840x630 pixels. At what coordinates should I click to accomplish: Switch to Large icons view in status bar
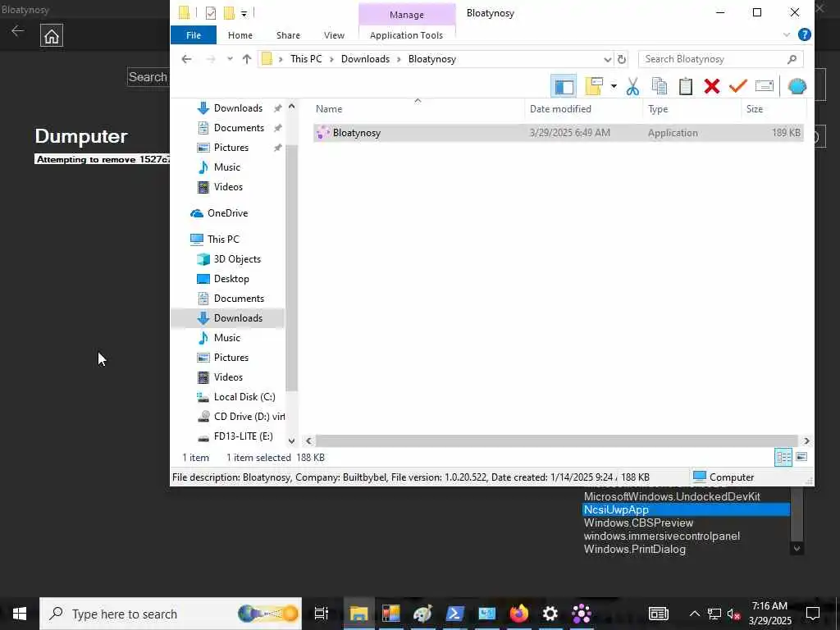(x=801, y=457)
